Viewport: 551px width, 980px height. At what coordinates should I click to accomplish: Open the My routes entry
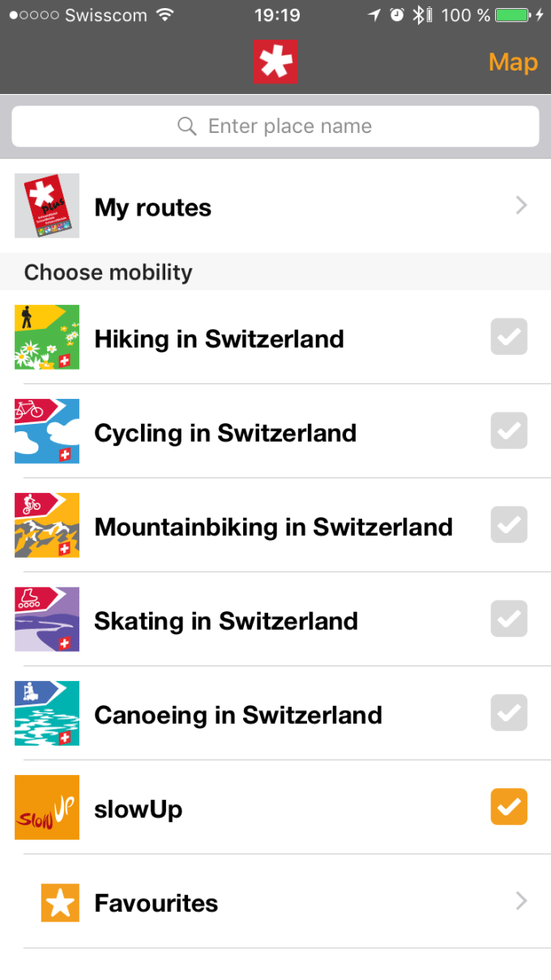pos(153,208)
